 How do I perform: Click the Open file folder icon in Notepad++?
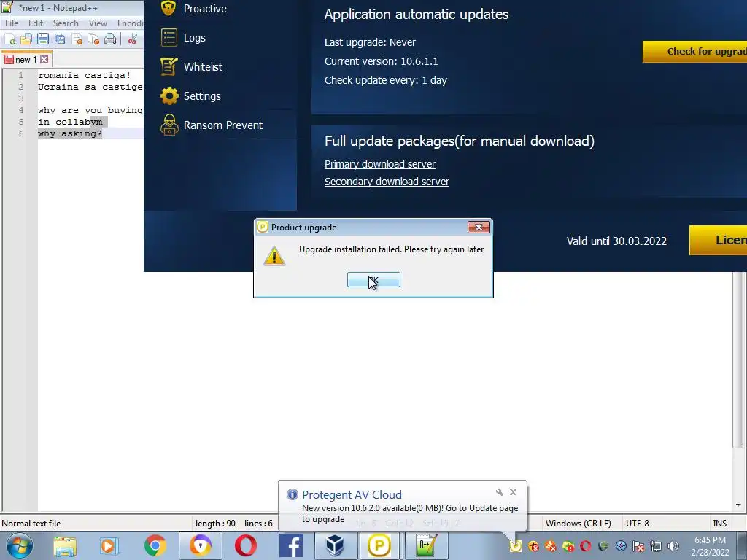(26, 39)
